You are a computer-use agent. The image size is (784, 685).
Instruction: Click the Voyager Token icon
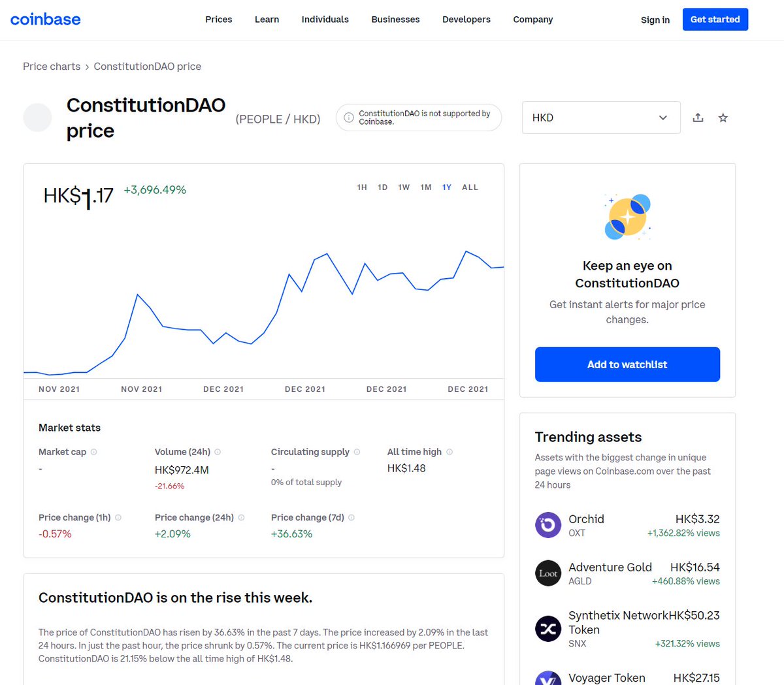548,678
